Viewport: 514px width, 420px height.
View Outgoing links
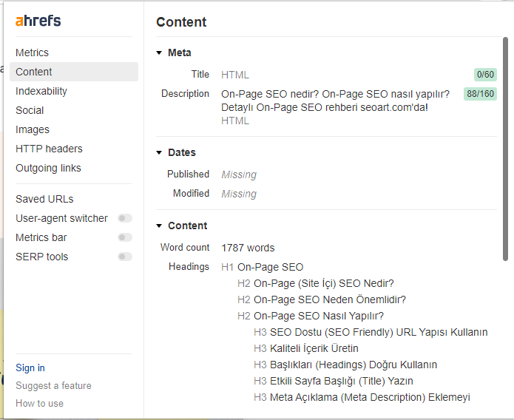pos(48,168)
